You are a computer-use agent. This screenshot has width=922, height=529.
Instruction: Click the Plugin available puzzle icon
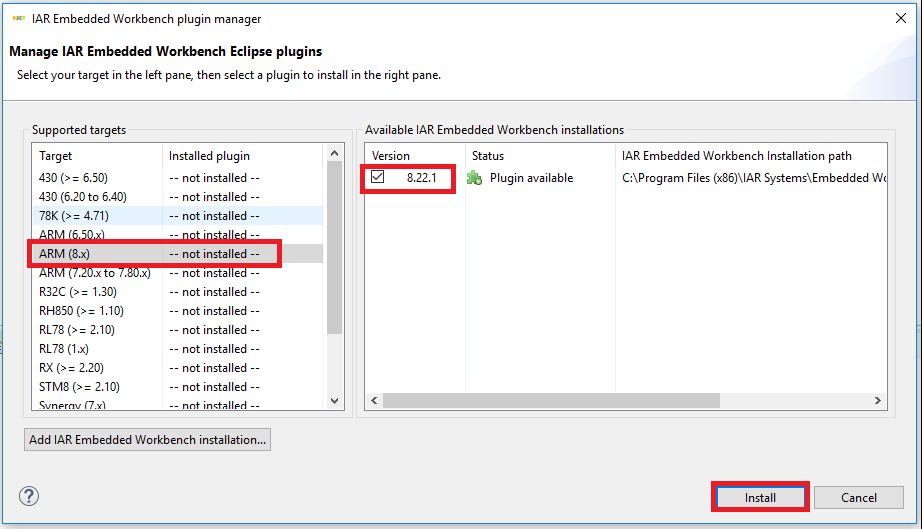(x=474, y=178)
